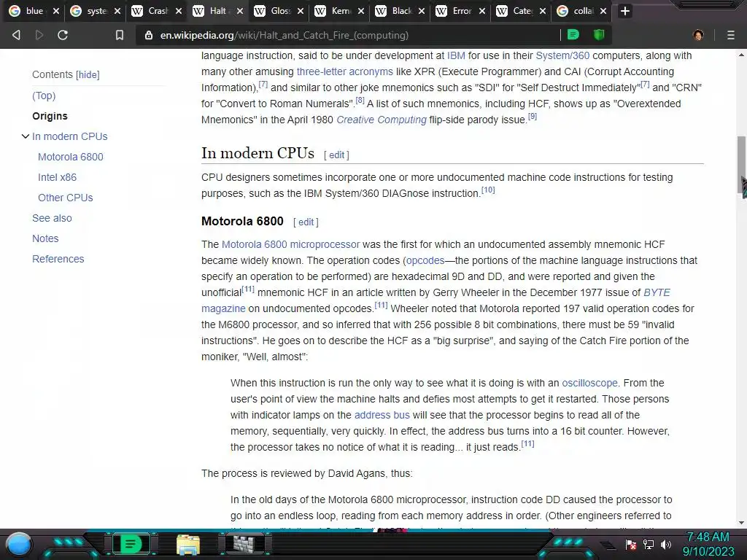Click the page vertical scrollbar thumb
This screenshot has height=560, width=747.
pyautogui.click(x=741, y=164)
